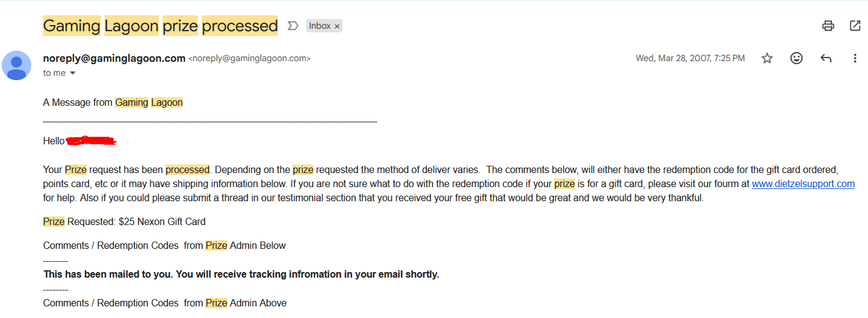
Task: Expand recipient details next to "to me"
Action: coord(73,73)
